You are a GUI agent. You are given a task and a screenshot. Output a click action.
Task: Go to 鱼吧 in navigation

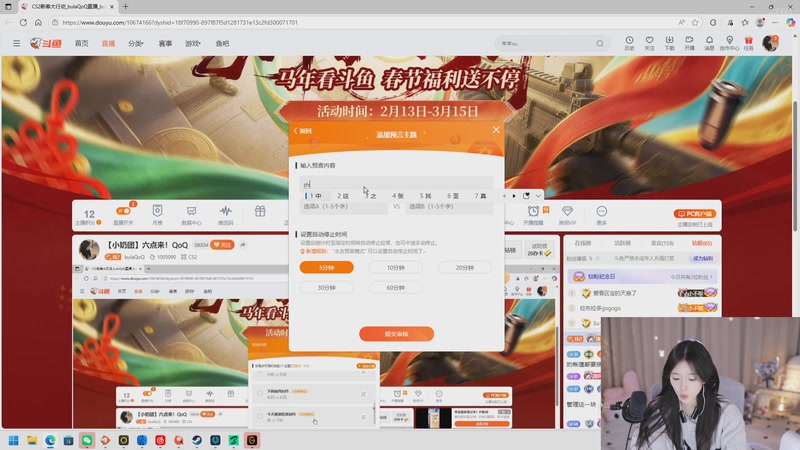(222, 43)
